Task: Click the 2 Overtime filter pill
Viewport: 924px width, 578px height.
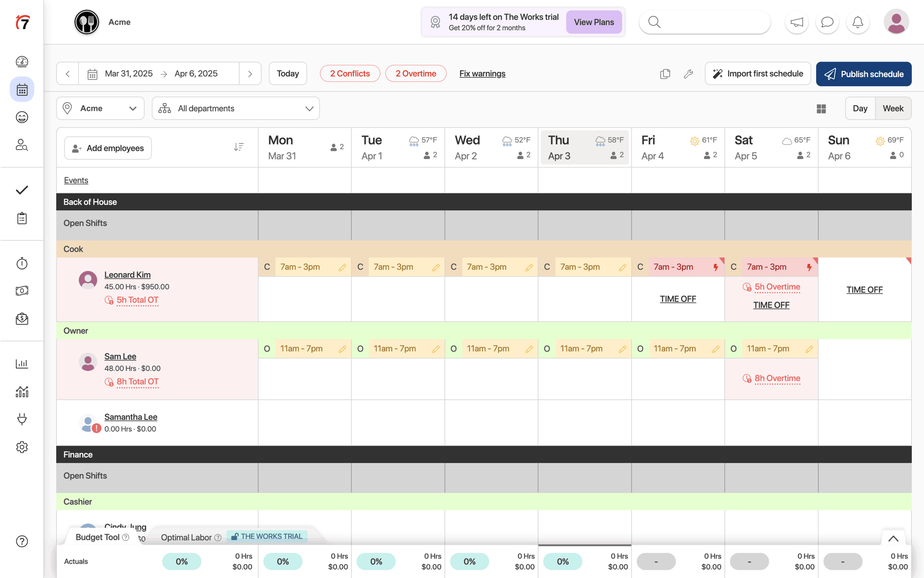Action: click(x=416, y=74)
